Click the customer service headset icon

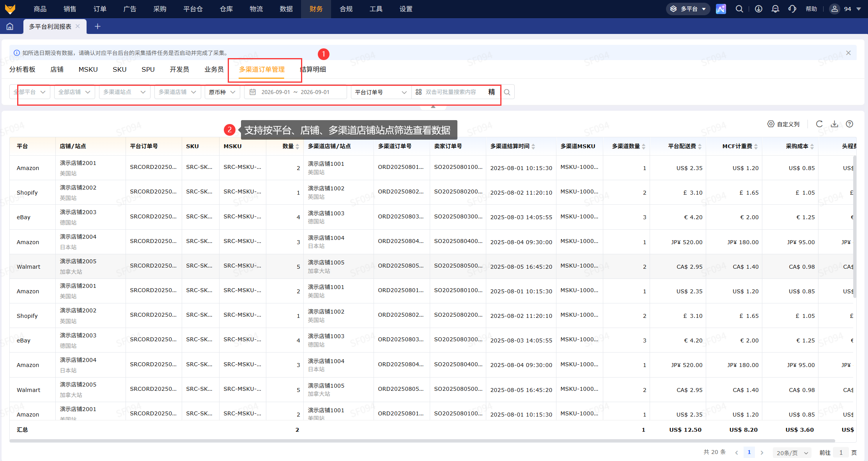coord(792,9)
